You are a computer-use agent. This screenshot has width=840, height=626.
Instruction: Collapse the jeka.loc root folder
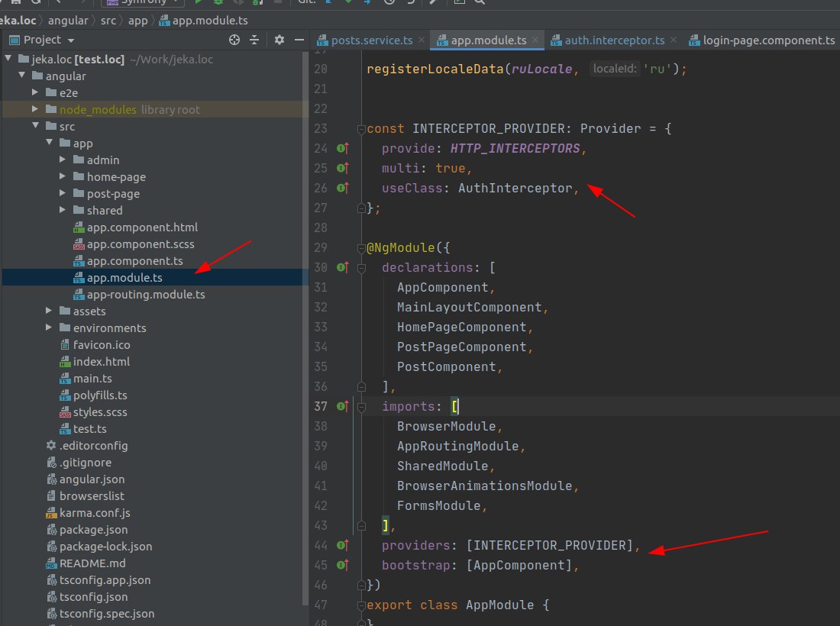[x=8, y=58]
